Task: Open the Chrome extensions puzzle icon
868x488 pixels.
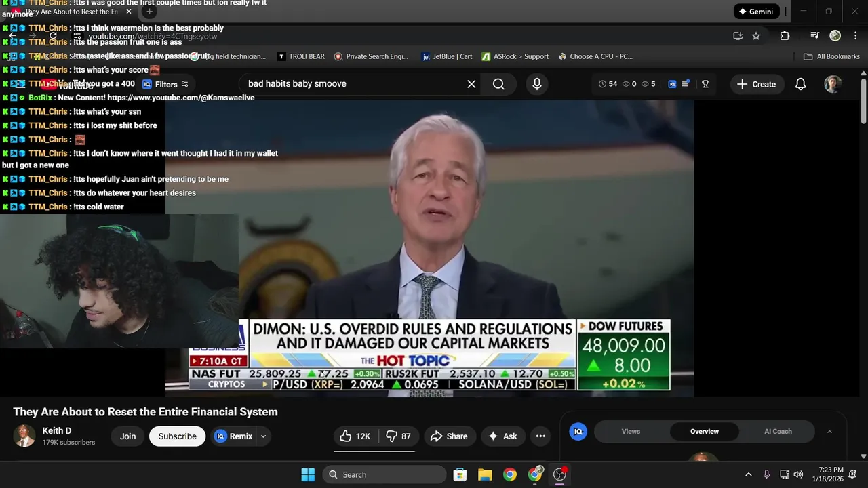Action: coord(785,36)
